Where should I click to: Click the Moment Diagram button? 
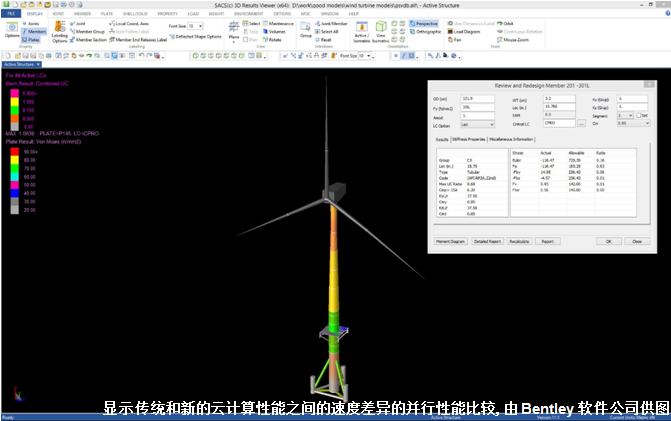pyautogui.click(x=450, y=242)
